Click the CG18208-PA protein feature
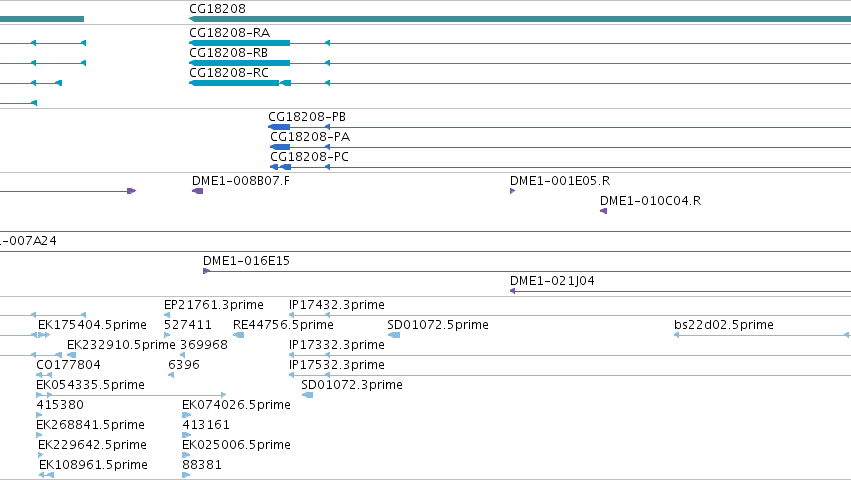This screenshot has height=480, width=851. pos(280,147)
